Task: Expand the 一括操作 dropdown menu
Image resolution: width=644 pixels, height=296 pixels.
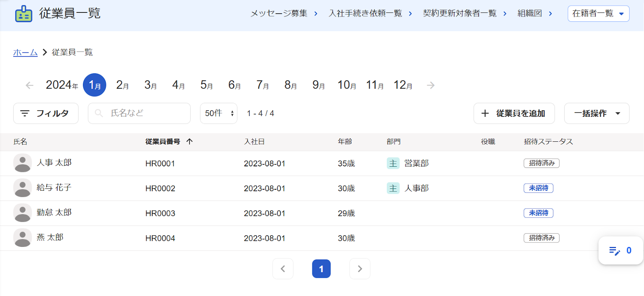Action: [597, 114]
